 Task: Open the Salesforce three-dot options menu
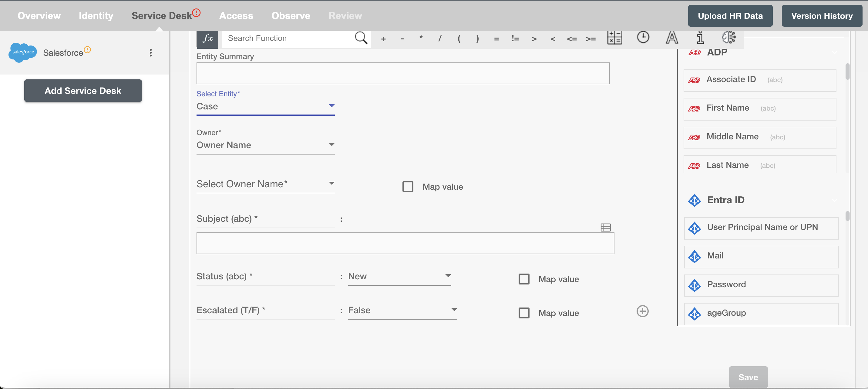click(151, 52)
